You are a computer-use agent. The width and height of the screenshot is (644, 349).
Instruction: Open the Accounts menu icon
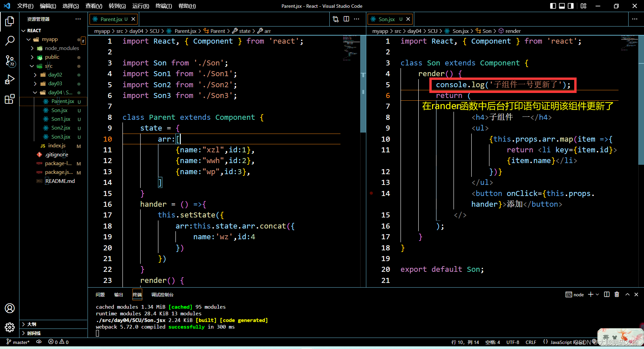[x=10, y=308]
